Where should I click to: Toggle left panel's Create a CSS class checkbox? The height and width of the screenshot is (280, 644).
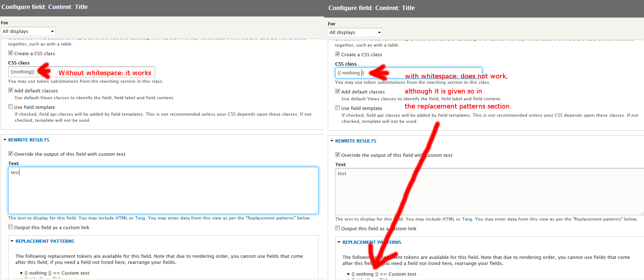click(x=11, y=53)
